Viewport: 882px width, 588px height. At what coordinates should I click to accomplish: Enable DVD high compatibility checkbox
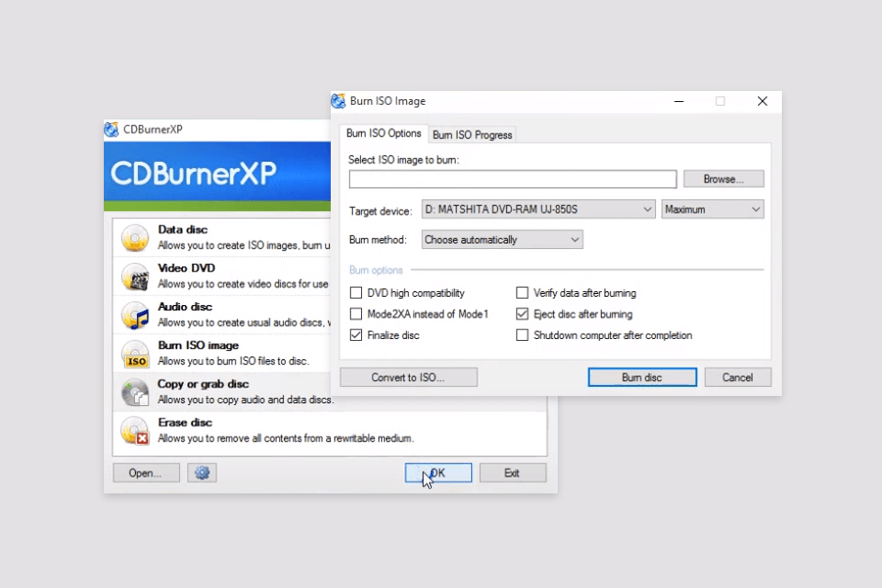356,293
